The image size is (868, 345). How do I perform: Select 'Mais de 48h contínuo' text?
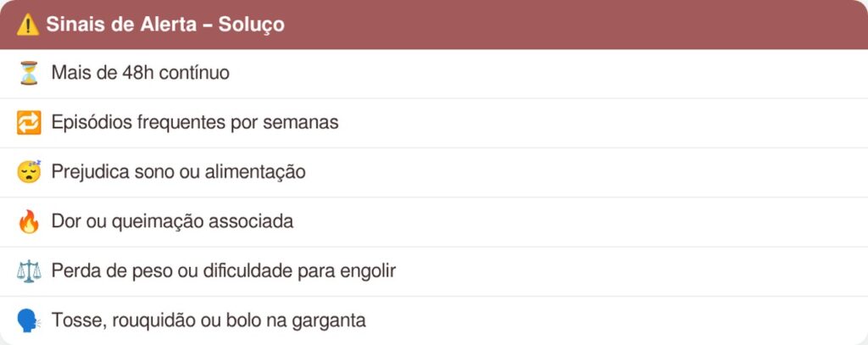[x=140, y=74]
